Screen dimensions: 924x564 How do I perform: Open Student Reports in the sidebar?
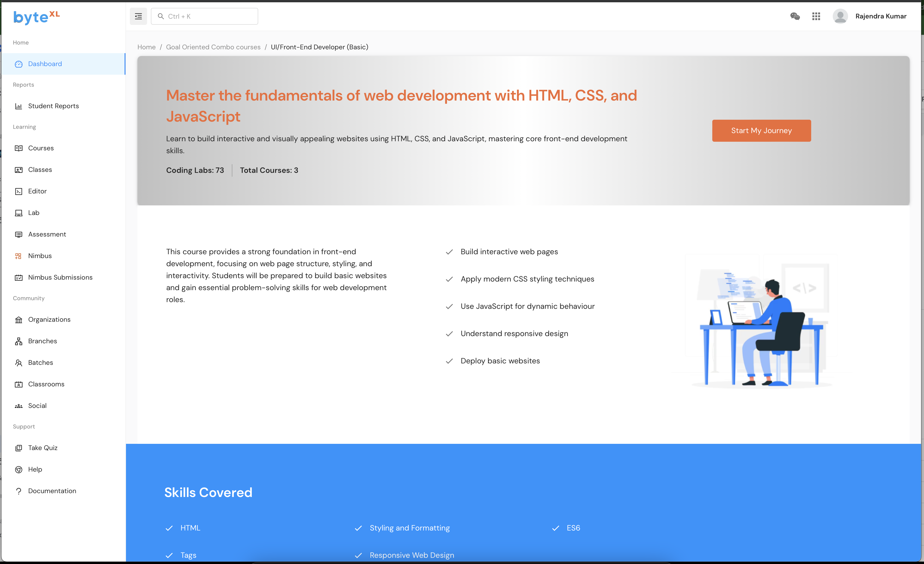coord(53,106)
